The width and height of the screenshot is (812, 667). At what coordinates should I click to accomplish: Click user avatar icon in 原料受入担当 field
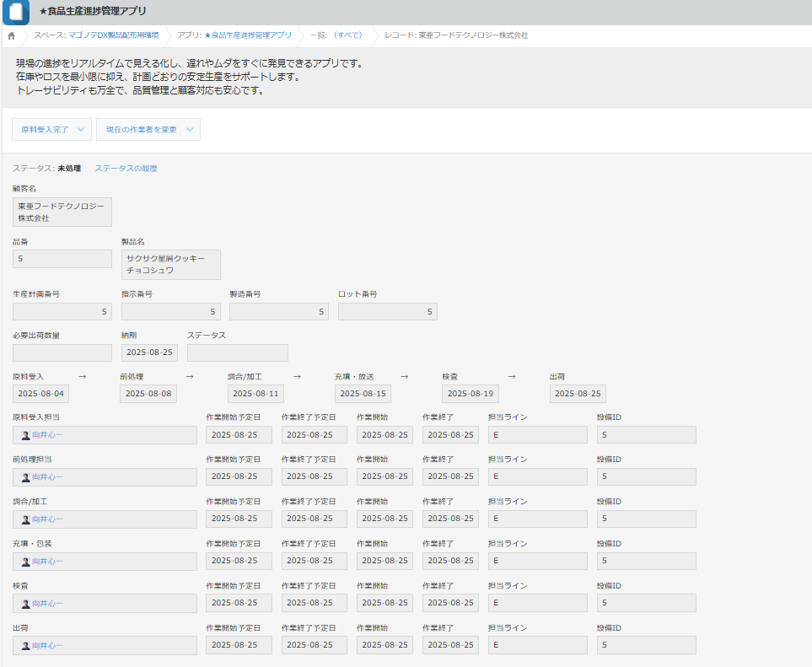click(25, 435)
